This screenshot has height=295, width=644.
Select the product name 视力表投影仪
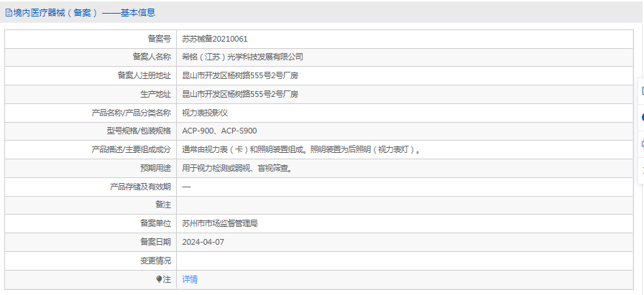[205, 113]
